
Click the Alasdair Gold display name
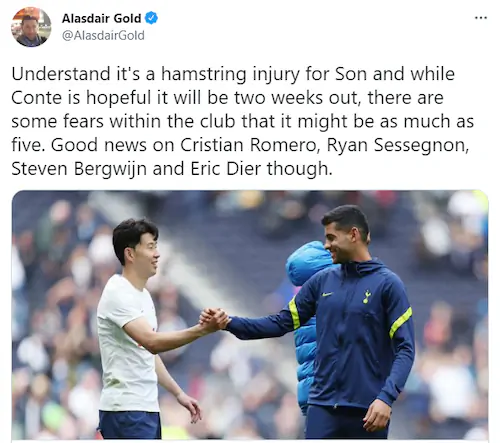[101, 18]
